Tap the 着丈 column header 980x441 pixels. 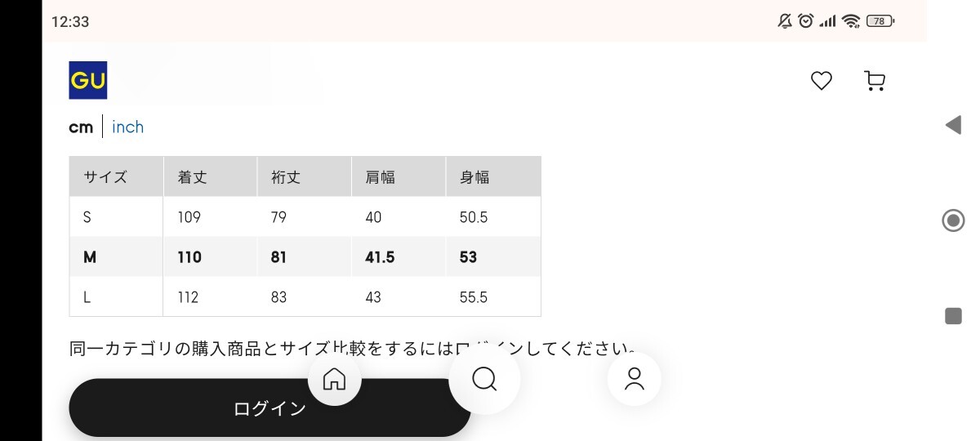(193, 177)
